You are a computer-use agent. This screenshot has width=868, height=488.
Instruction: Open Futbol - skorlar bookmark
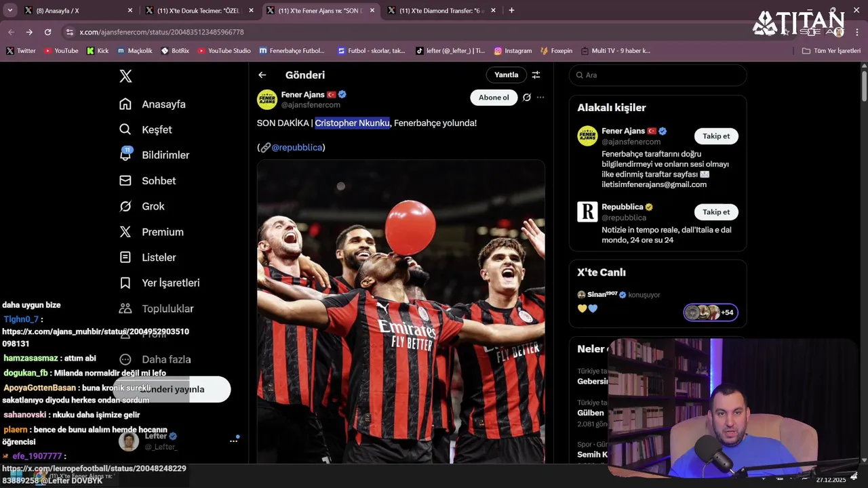pyautogui.click(x=371, y=51)
